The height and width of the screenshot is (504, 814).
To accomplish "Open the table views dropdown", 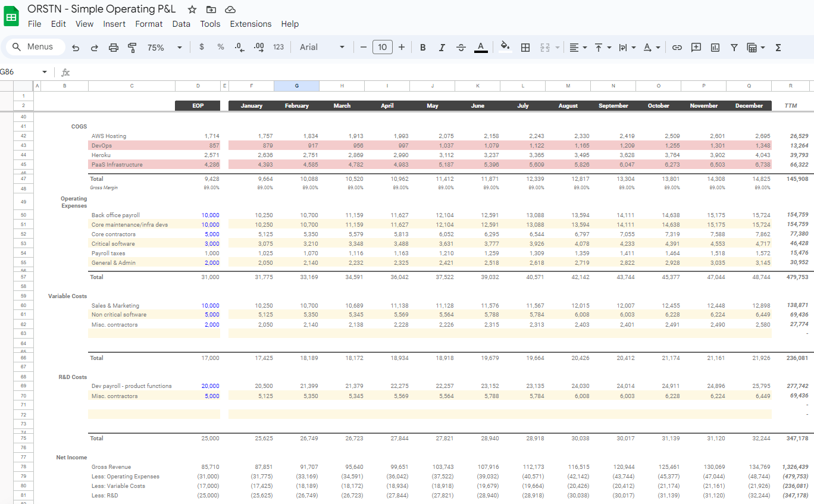I will pos(756,48).
